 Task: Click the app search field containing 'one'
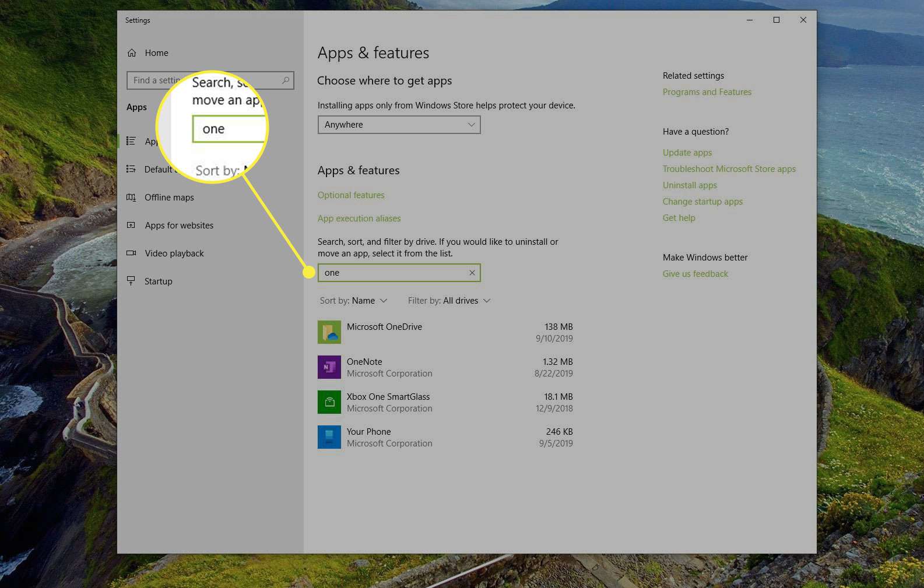click(x=399, y=273)
